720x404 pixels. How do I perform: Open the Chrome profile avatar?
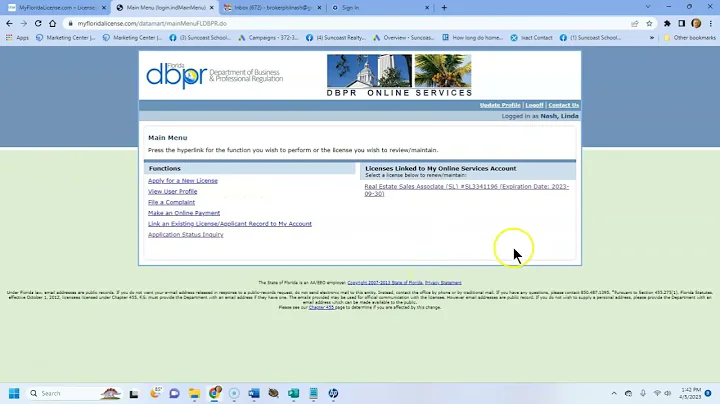coord(696,23)
